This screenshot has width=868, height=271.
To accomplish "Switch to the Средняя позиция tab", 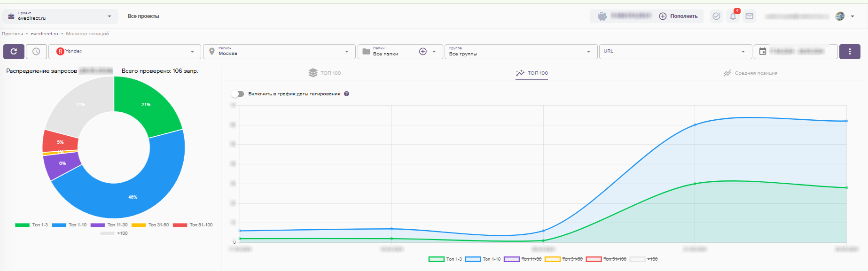I will 750,73.
